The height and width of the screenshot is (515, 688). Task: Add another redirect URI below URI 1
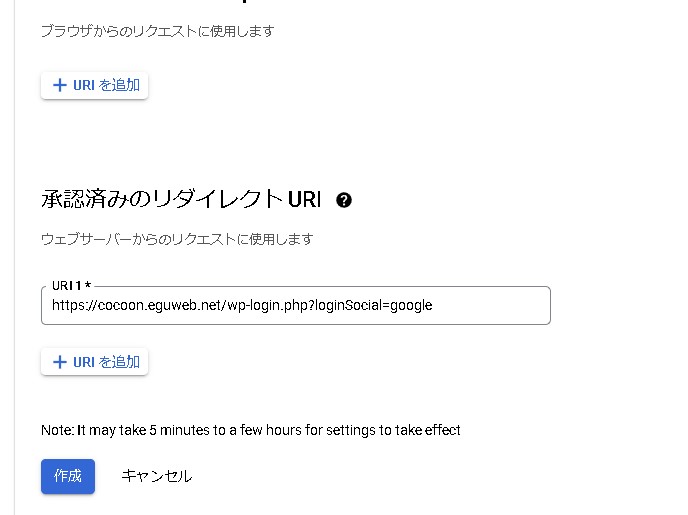pos(95,362)
